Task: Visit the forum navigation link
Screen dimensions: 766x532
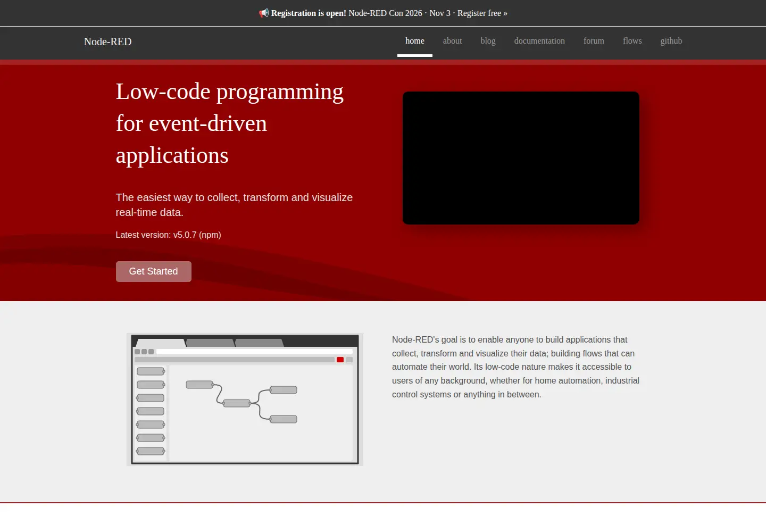Action: (x=594, y=41)
